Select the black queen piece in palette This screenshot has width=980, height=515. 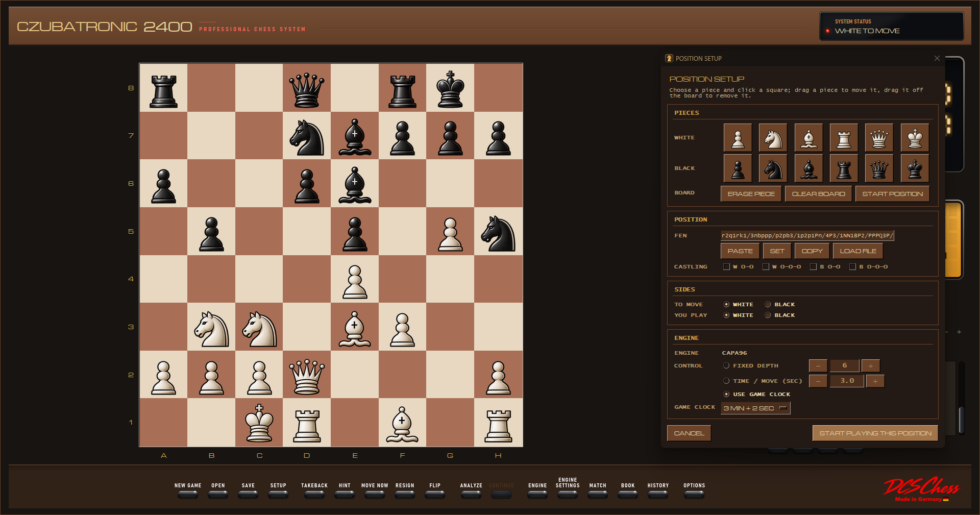879,168
